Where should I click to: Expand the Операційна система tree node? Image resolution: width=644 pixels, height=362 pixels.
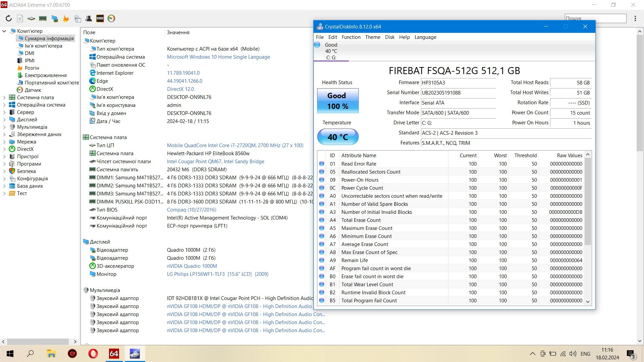click(4, 105)
